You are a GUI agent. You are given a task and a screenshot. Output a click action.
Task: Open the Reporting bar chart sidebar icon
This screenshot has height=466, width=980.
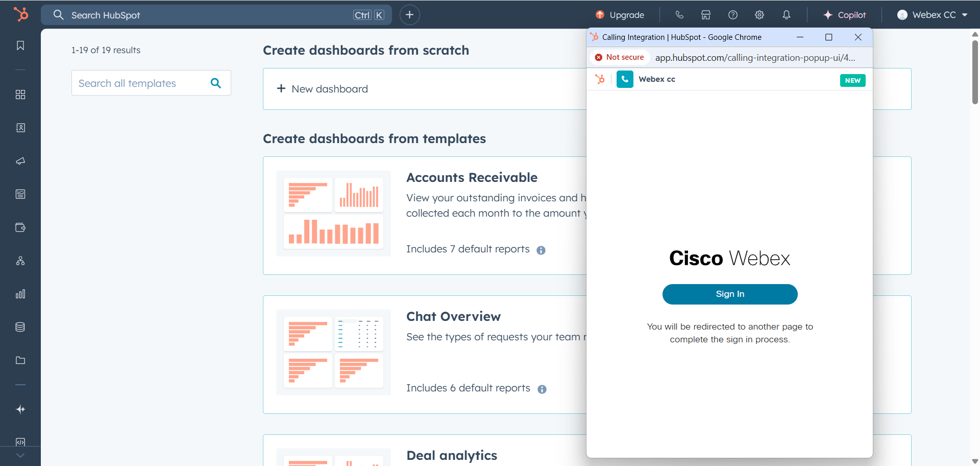pyautogui.click(x=20, y=294)
